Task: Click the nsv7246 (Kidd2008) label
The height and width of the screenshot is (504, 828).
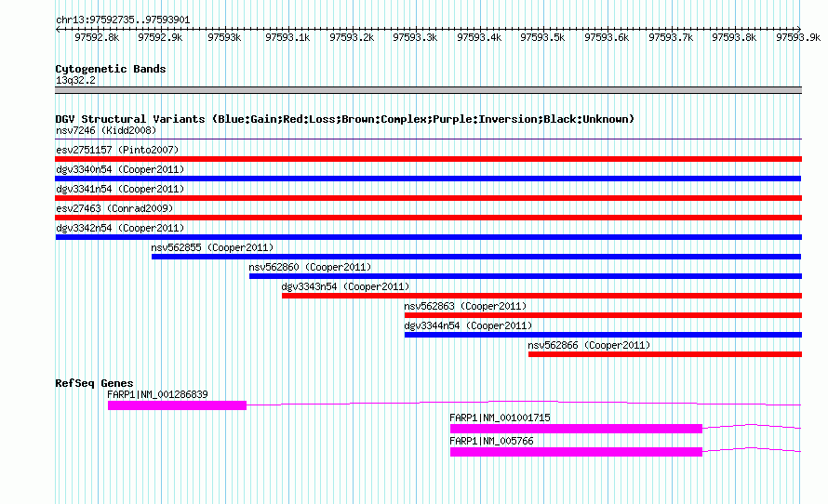Action: [106, 130]
